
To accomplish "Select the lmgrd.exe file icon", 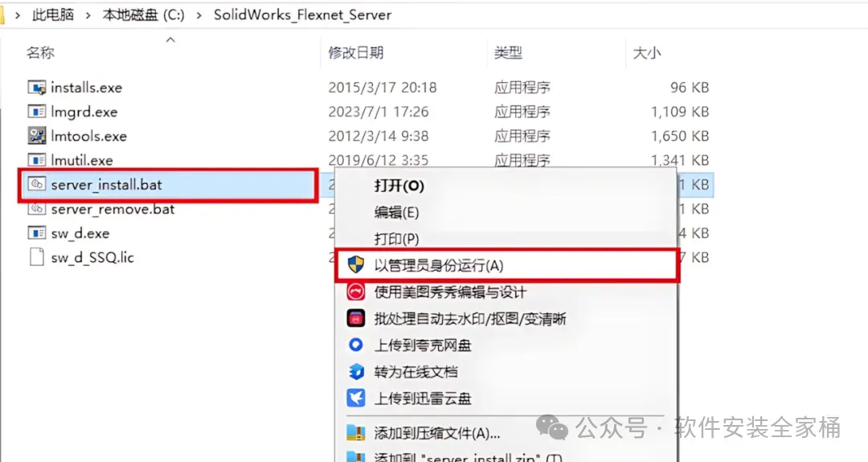I will click(x=36, y=111).
